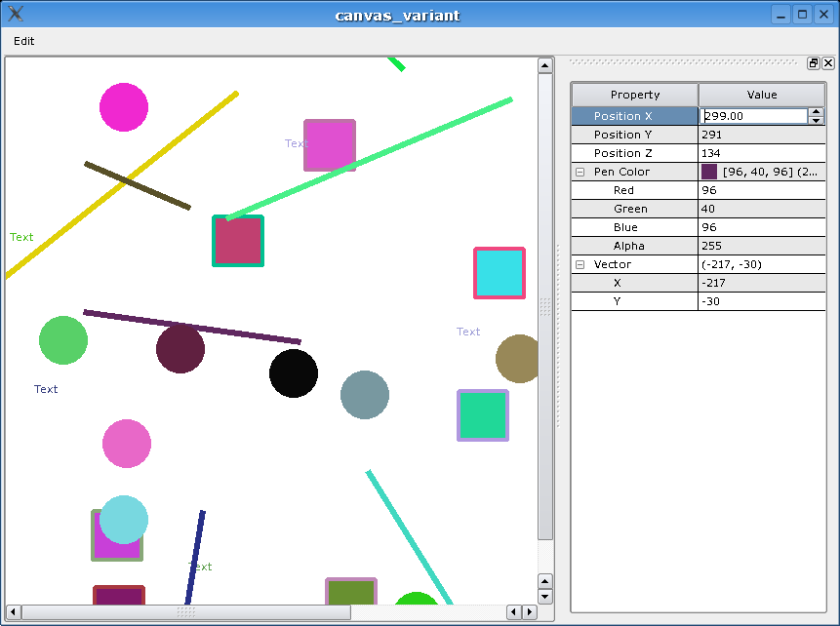Decrease Position X with down arrow
The height and width of the screenshot is (626, 840).
[817, 121]
